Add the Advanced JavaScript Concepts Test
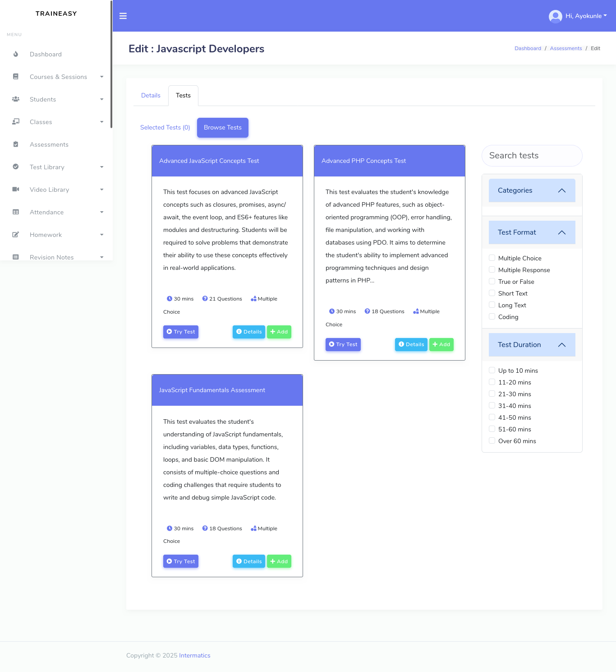The width and height of the screenshot is (616, 672). [x=279, y=332]
